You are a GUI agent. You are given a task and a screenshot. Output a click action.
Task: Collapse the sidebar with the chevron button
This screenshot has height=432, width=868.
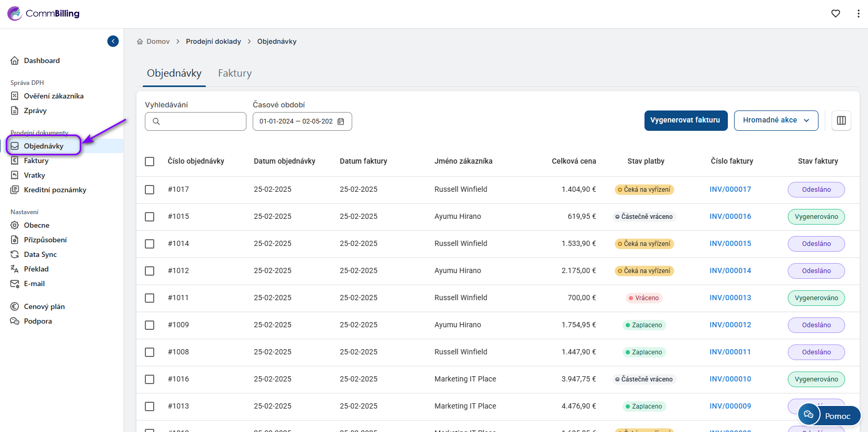[x=113, y=41]
